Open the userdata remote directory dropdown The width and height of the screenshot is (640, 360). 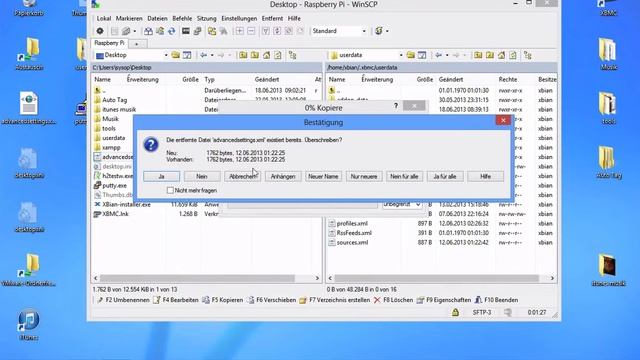[401, 55]
